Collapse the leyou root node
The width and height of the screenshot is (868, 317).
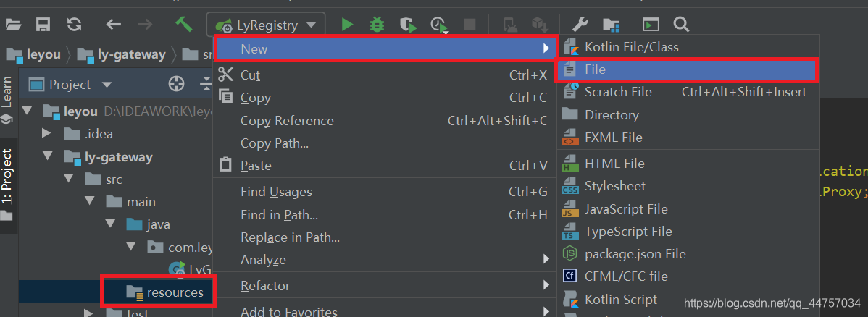(x=27, y=111)
